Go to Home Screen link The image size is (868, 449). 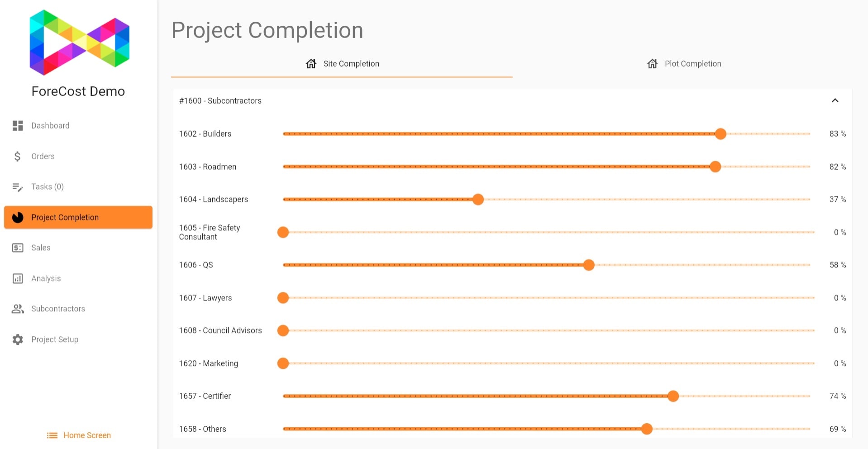pyautogui.click(x=87, y=435)
